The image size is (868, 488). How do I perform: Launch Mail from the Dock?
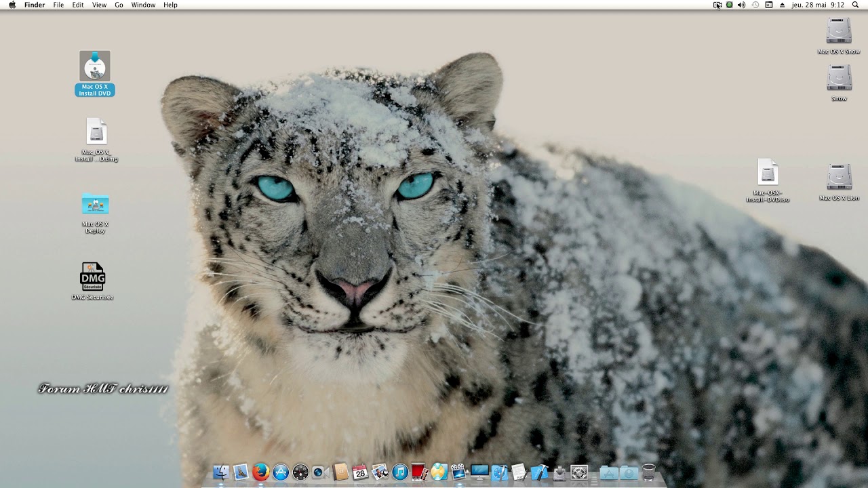coord(241,472)
